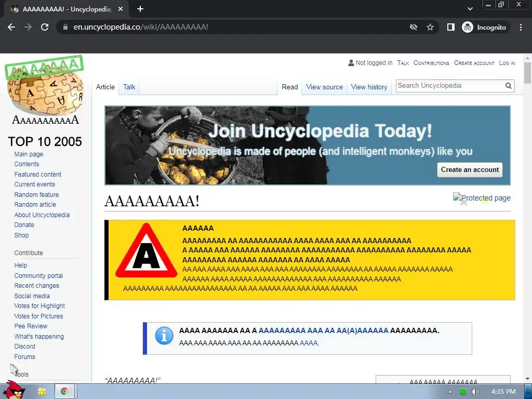
Task: Click the Incognito profile icon
Action: (467, 27)
